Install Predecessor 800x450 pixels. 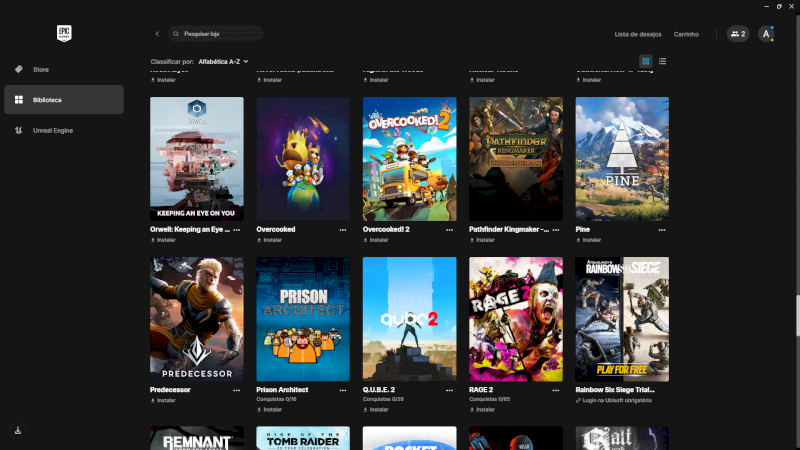pyautogui.click(x=163, y=401)
